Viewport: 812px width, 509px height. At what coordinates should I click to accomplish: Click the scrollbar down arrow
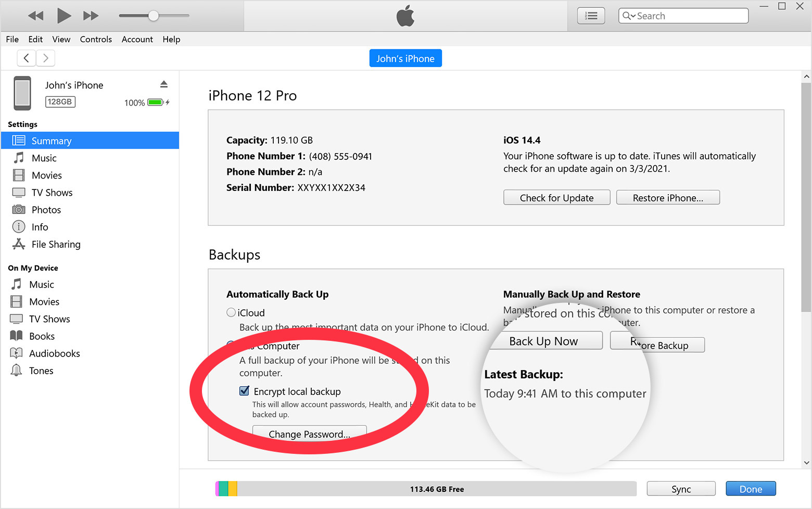806,462
